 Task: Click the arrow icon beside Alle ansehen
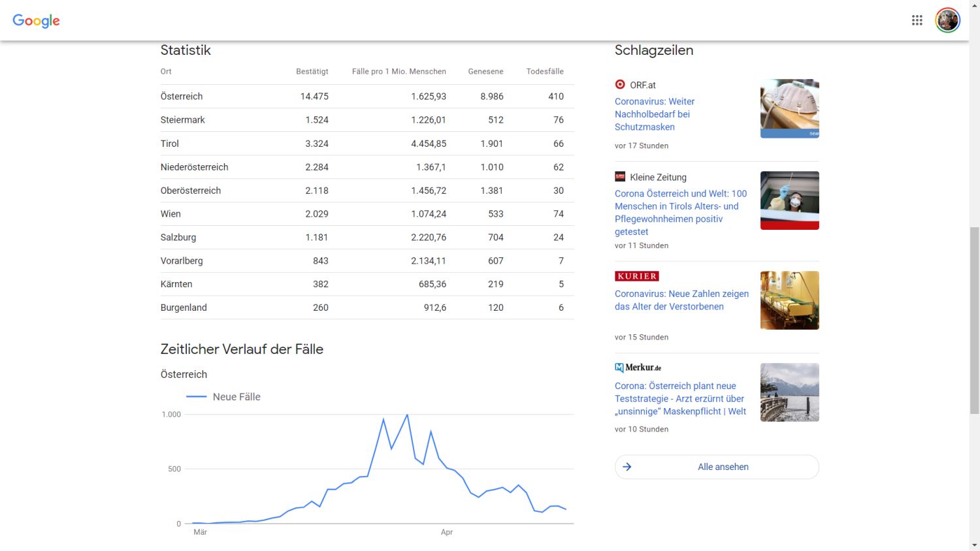pyautogui.click(x=627, y=467)
